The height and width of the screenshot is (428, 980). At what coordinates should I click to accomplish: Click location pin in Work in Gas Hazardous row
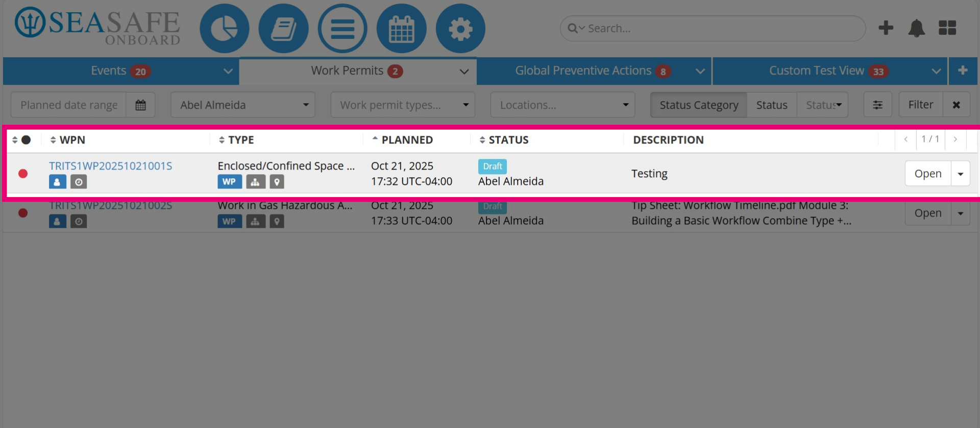pyautogui.click(x=277, y=221)
